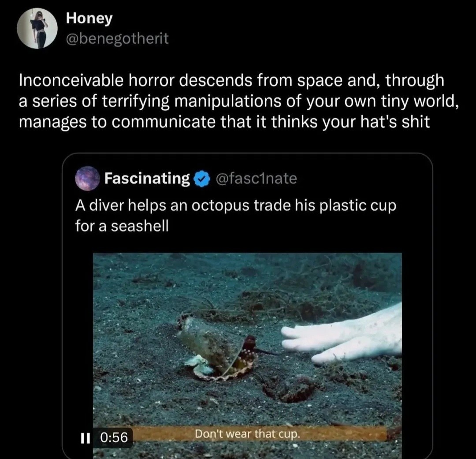The width and height of the screenshot is (476, 459).
Task: Click the Fascinating account's round avatar
Action: coord(86,179)
